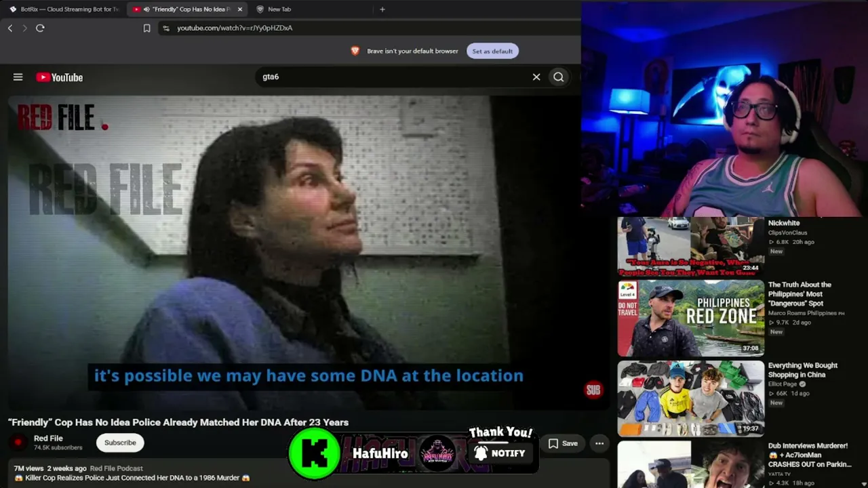Visit the Elliot Page channel
This screenshot has height=488, width=868.
[783, 384]
